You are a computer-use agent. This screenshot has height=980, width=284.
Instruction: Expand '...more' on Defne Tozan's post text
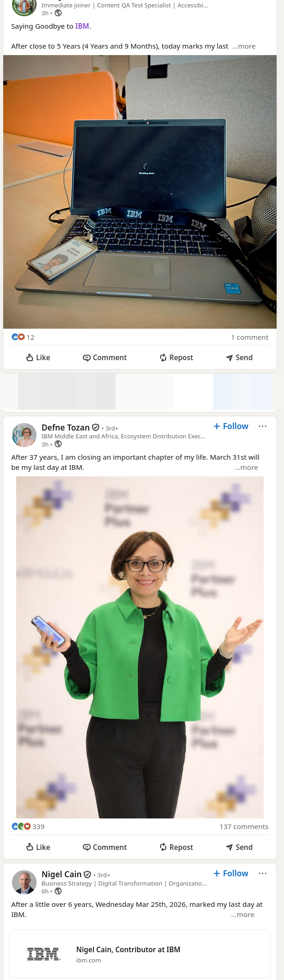tap(246, 468)
